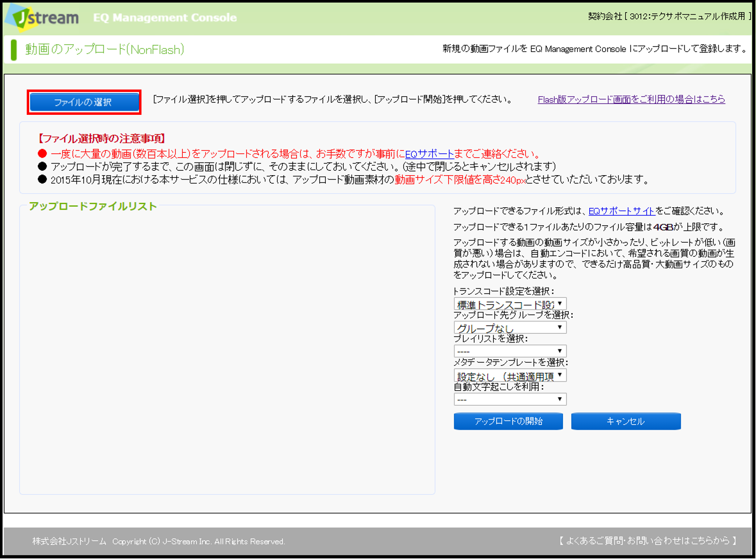
Task: Click the Jstream logo in the header
Action: point(43,18)
